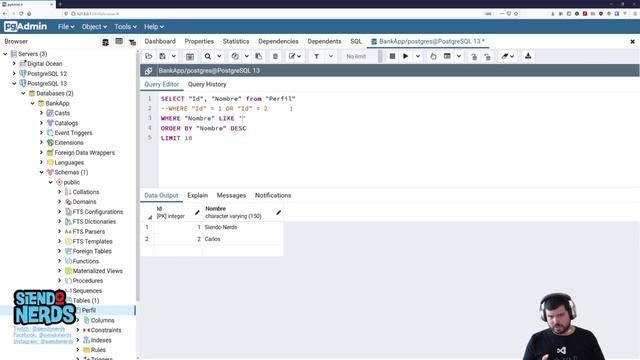640x360 pixels.
Task: Select the Query Editor tab
Action: coord(162,84)
